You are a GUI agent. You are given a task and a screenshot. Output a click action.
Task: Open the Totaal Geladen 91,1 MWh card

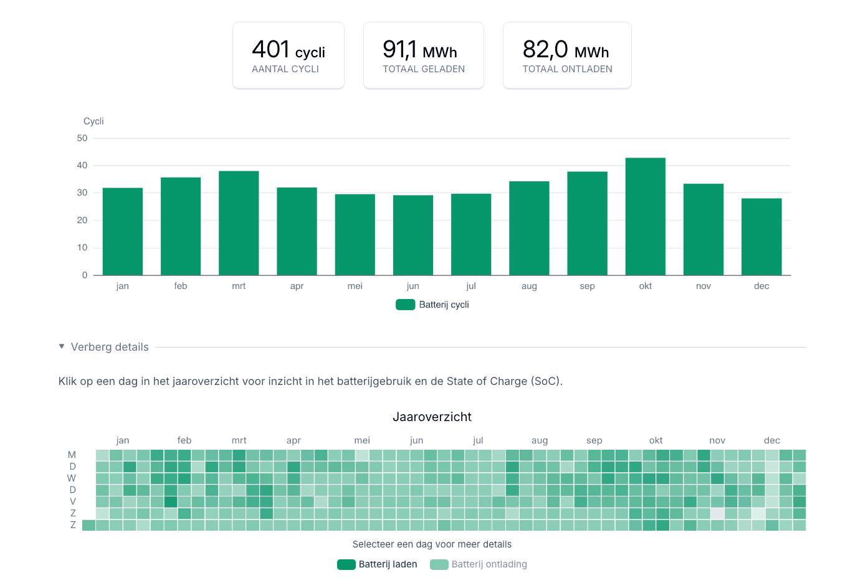(x=424, y=56)
